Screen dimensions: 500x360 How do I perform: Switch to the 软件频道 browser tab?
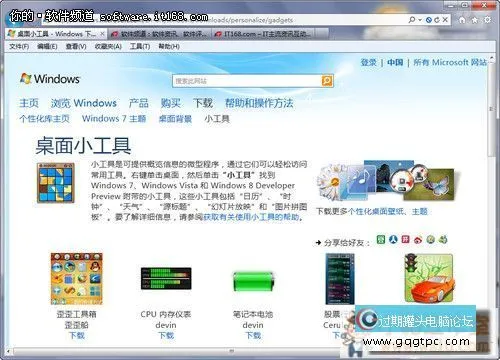161,34
